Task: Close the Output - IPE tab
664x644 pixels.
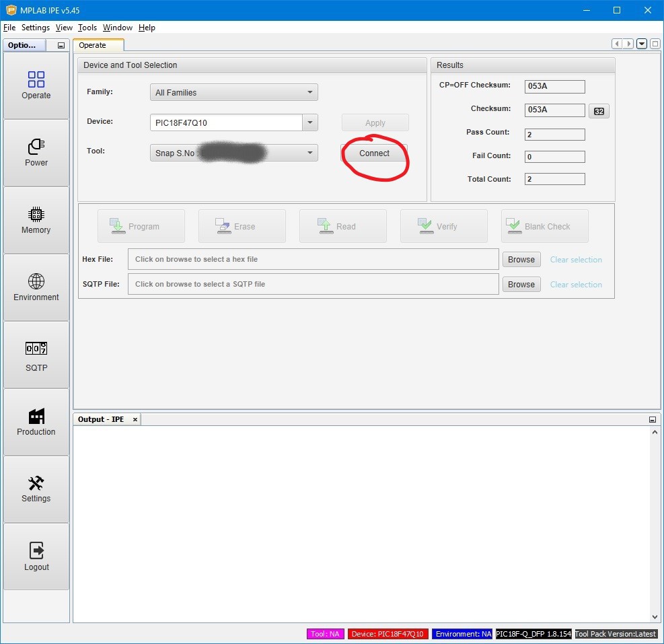Action: pyautogui.click(x=135, y=419)
